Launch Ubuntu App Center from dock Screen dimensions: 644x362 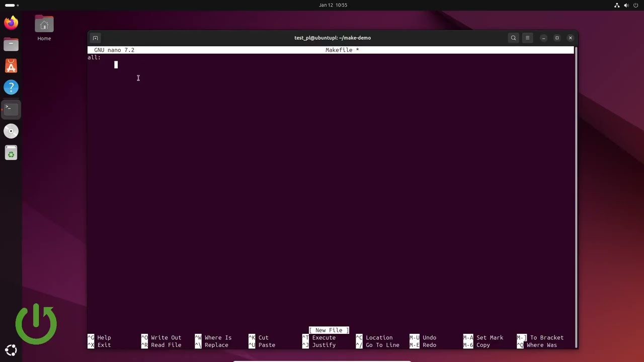tap(11, 66)
